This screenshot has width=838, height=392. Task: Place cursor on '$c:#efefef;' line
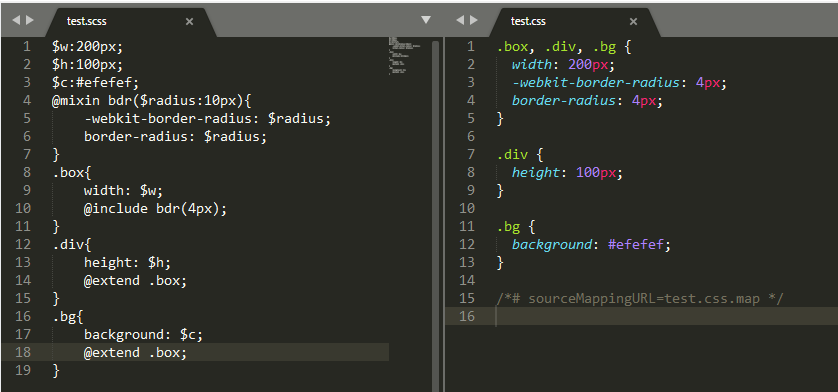pos(96,83)
